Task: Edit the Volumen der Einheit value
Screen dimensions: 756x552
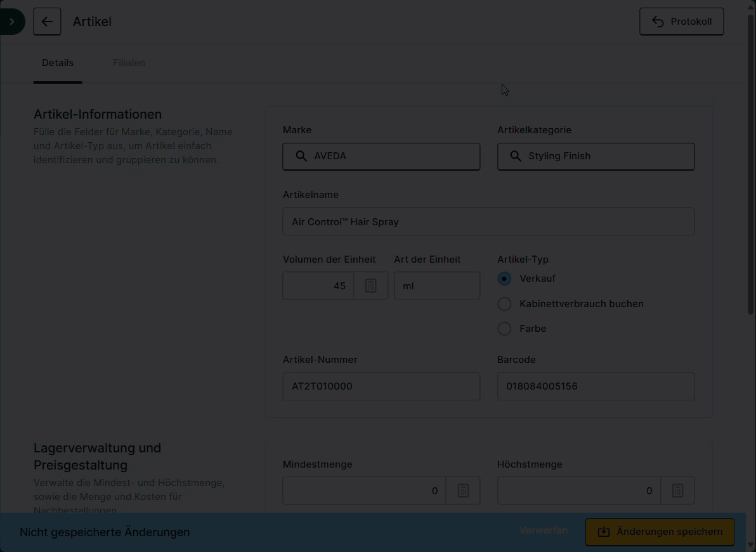Action: [x=318, y=286]
